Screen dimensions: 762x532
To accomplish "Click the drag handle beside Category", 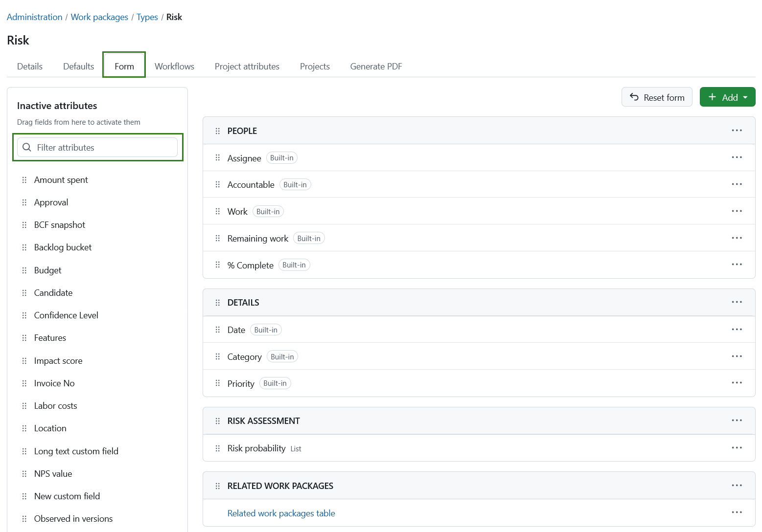I will pos(218,357).
